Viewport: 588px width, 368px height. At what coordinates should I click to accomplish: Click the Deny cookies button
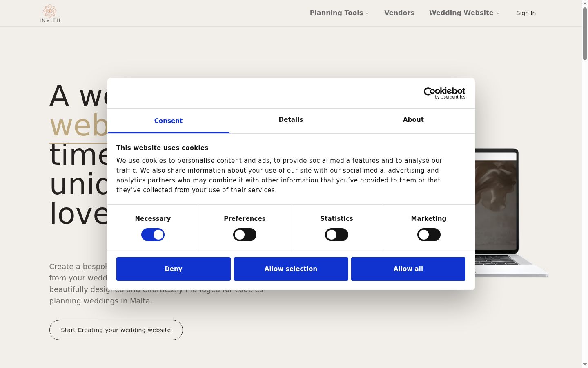(x=174, y=269)
